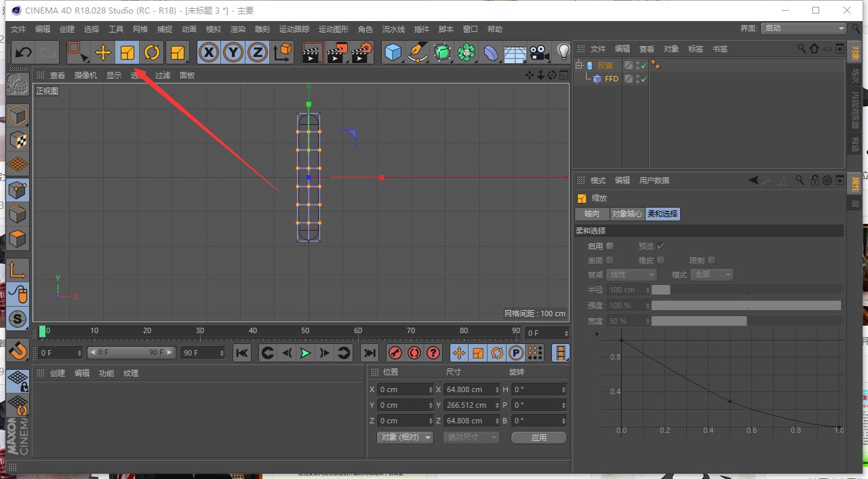The width and height of the screenshot is (868, 479).
Task: Open the deformer objects icon
Action: tap(491, 52)
